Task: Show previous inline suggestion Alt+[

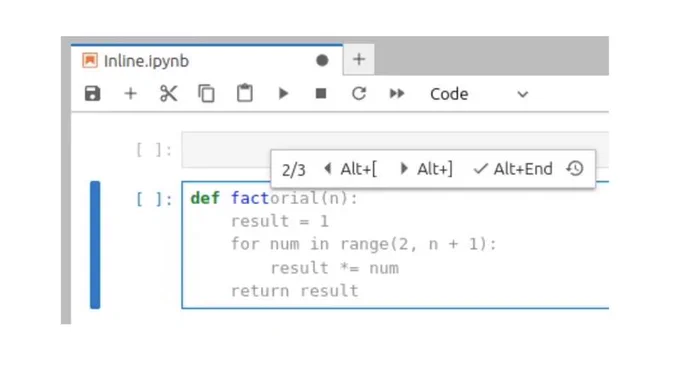Action: tap(350, 169)
